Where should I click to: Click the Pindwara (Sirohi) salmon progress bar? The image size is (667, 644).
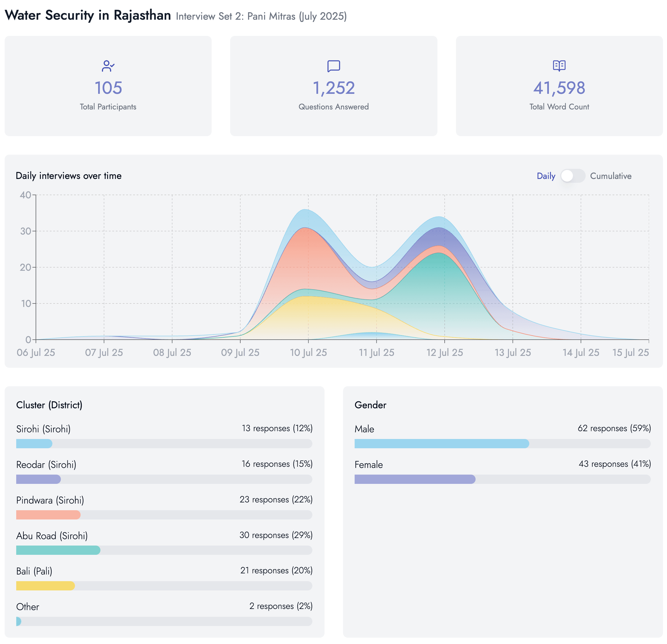pyautogui.click(x=164, y=515)
